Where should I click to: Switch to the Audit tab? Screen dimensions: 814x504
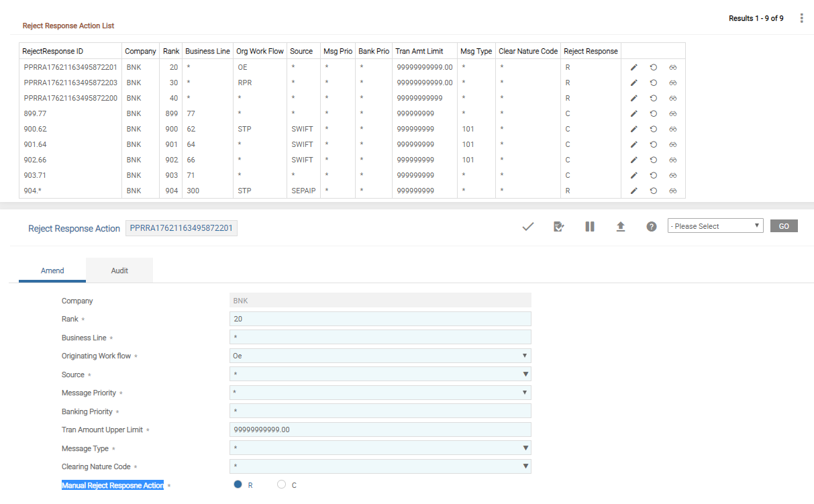(119, 270)
